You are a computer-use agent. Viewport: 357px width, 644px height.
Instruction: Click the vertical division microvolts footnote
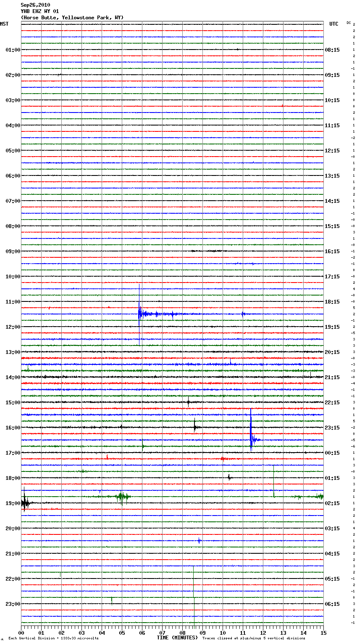[x=53, y=638]
